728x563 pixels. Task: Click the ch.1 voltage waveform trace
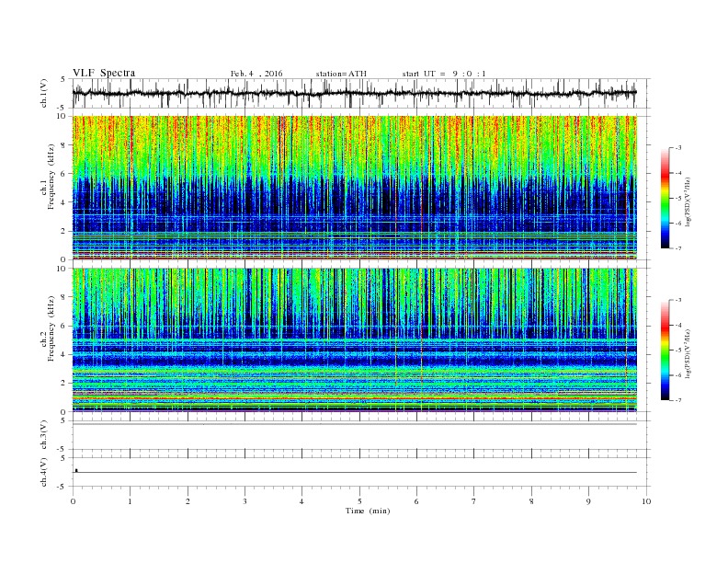(355, 93)
